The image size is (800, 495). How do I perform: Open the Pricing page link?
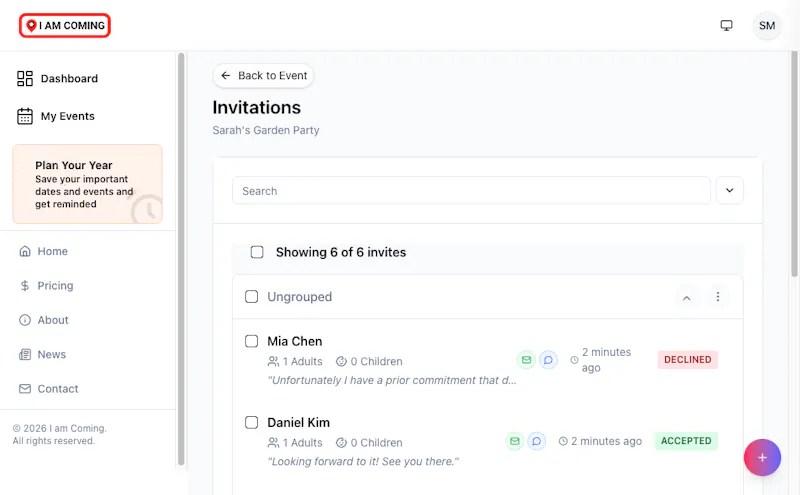(55, 285)
